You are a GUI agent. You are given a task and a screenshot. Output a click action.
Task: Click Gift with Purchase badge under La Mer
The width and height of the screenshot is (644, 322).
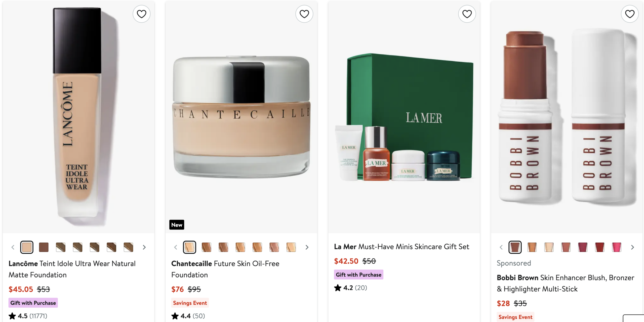358,275
